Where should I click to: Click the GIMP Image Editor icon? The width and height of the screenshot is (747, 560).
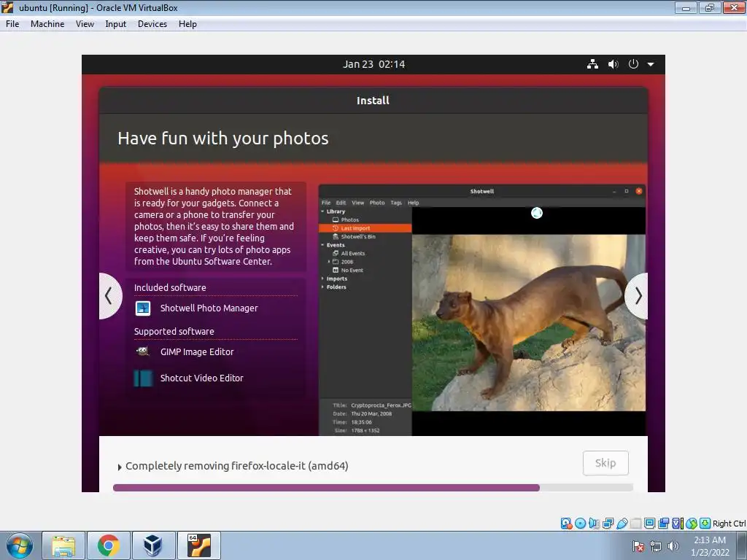click(143, 352)
